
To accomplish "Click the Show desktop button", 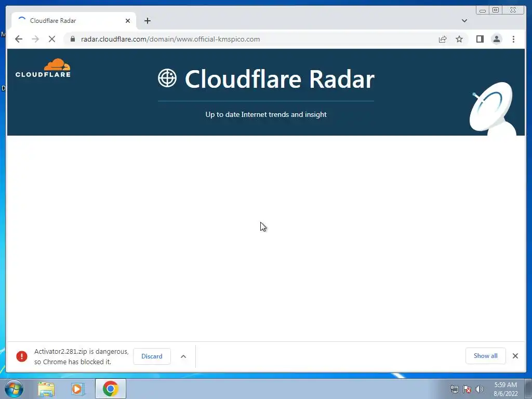I will tap(528, 389).
